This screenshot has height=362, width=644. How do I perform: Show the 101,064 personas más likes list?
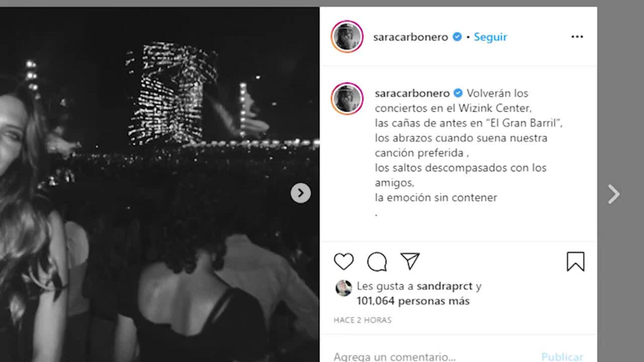pos(413,301)
